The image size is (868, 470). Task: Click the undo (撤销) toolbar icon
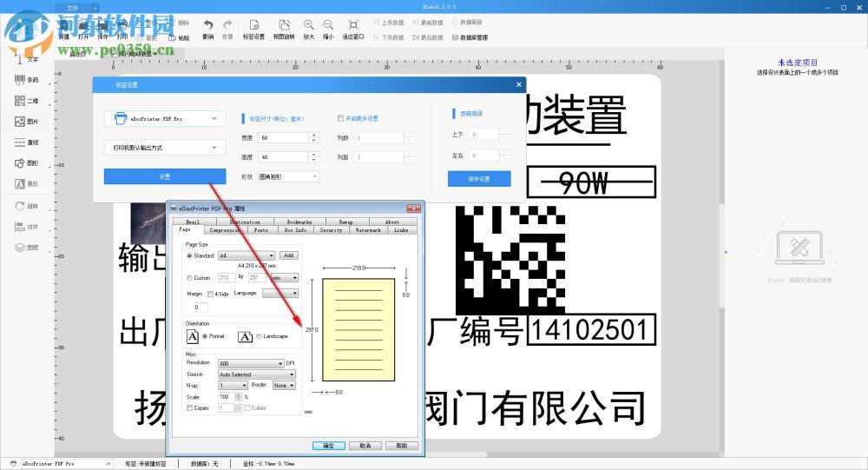208,25
